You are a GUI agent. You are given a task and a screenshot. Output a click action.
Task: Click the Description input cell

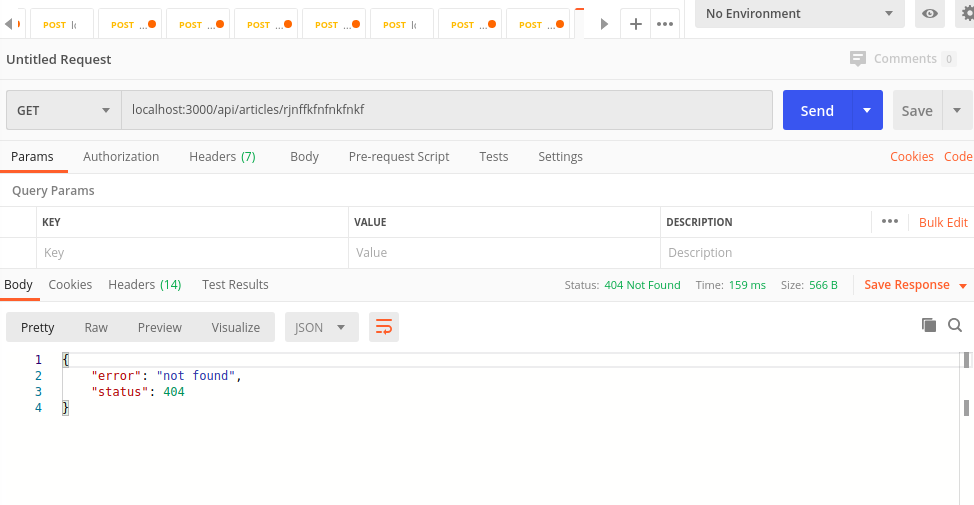tap(817, 253)
